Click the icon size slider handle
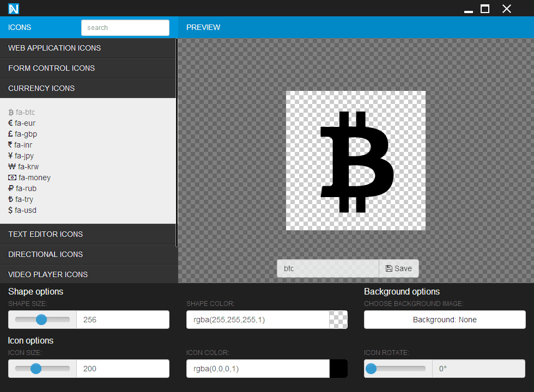This screenshot has width=534, height=392. [x=36, y=369]
